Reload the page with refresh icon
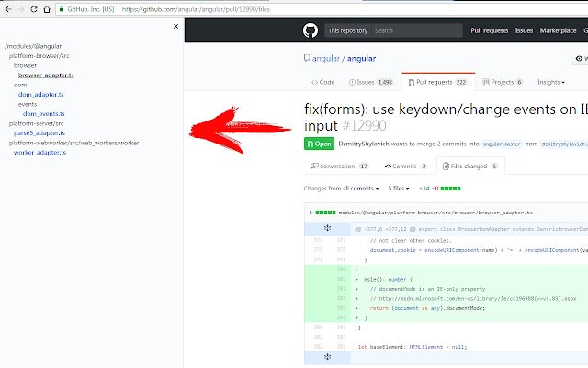Image resolution: width=588 pixels, height=368 pixels. click(34, 9)
